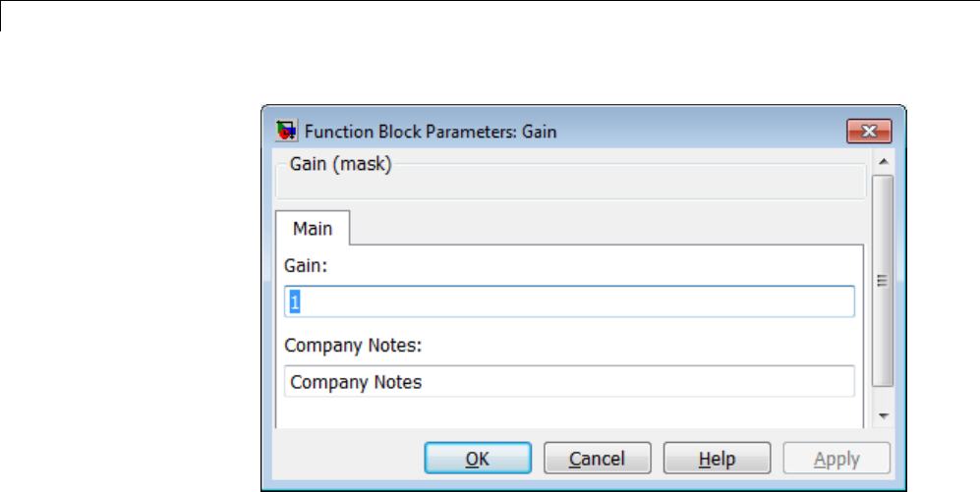
Task: Click the "Gain:" field label
Action: tap(305, 265)
